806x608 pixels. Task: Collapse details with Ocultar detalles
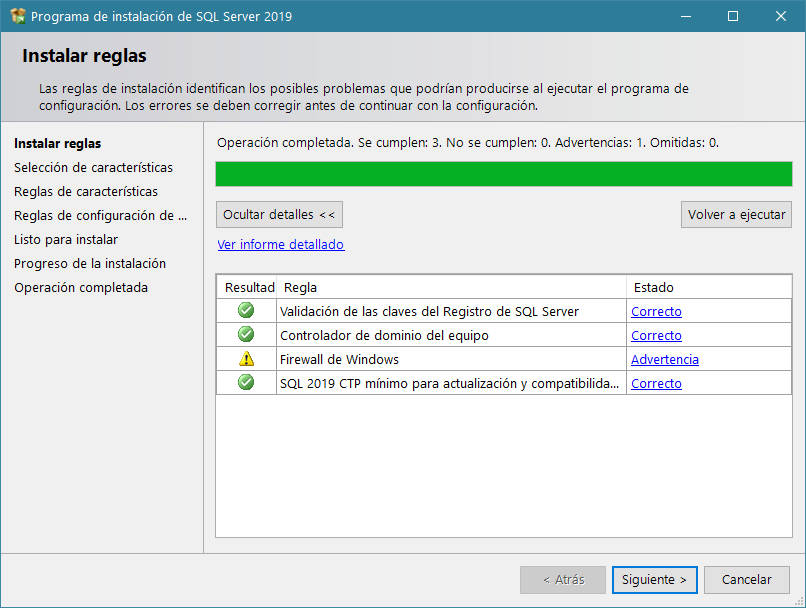point(279,214)
